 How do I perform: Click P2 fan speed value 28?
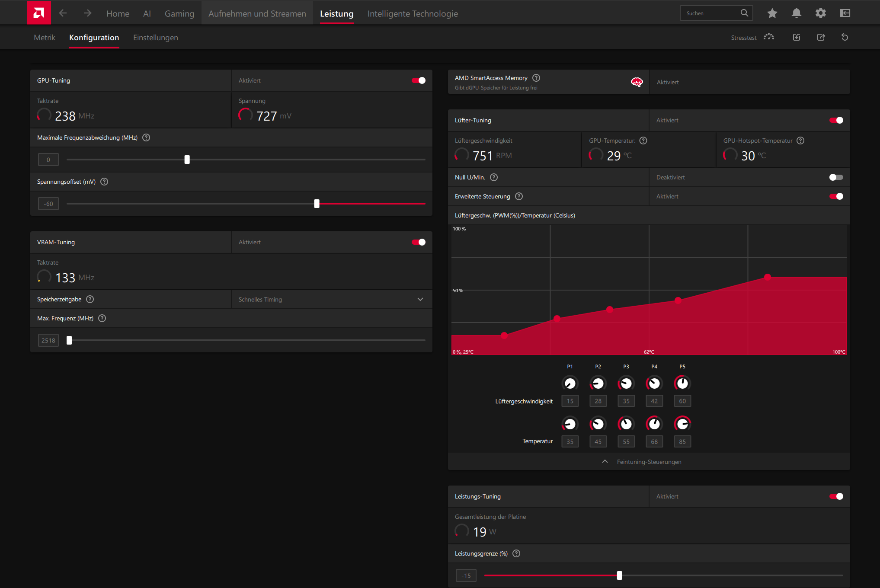tap(598, 401)
